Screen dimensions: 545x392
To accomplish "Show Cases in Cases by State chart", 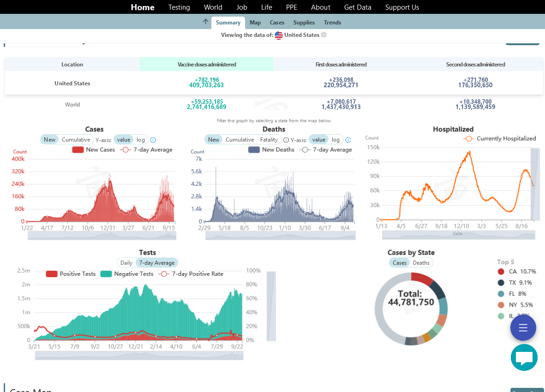I will pos(399,263).
